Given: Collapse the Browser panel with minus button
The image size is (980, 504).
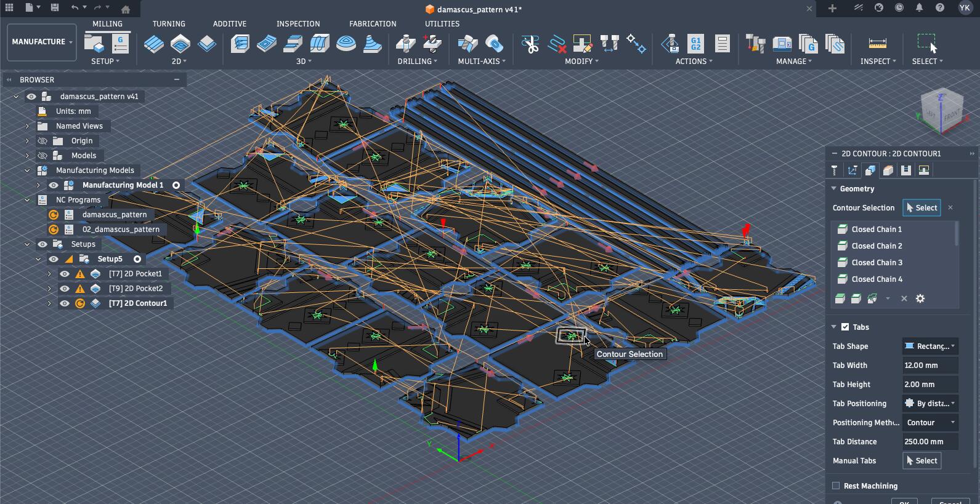Looking at the screenshot, I should point(177,79).
